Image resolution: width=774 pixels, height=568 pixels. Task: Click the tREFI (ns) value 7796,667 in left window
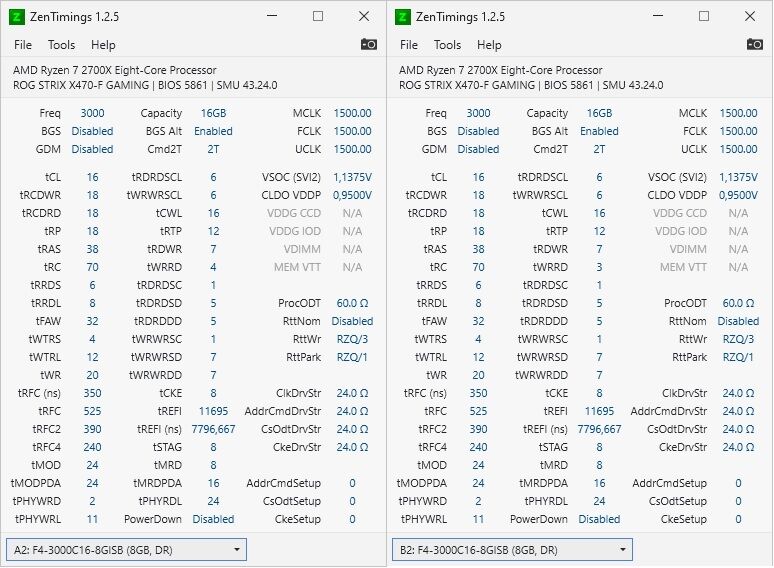213,429
